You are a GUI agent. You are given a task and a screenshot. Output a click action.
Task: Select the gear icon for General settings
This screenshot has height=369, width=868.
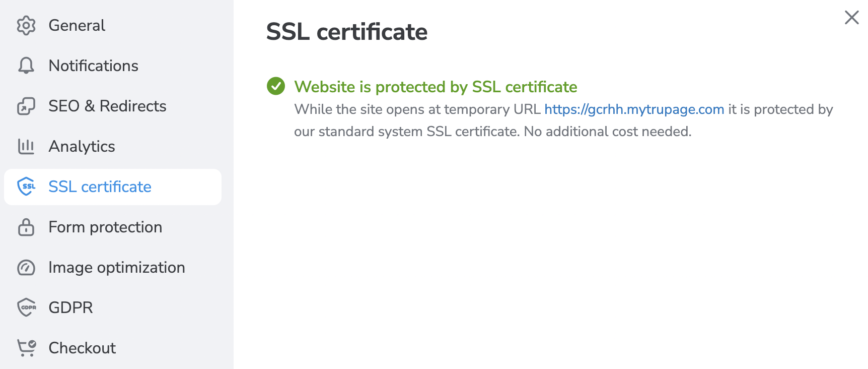26,25
